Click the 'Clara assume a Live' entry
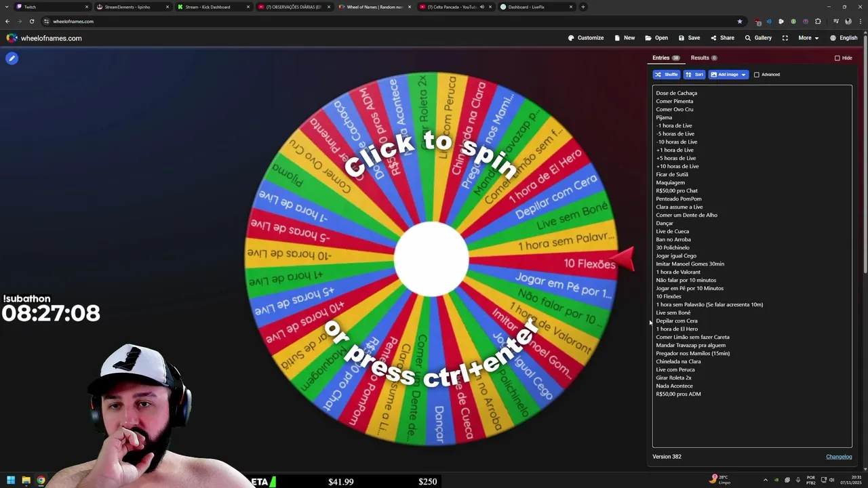Image resolution: width=868 pixels, height=488 pixels. click(679, 207)
